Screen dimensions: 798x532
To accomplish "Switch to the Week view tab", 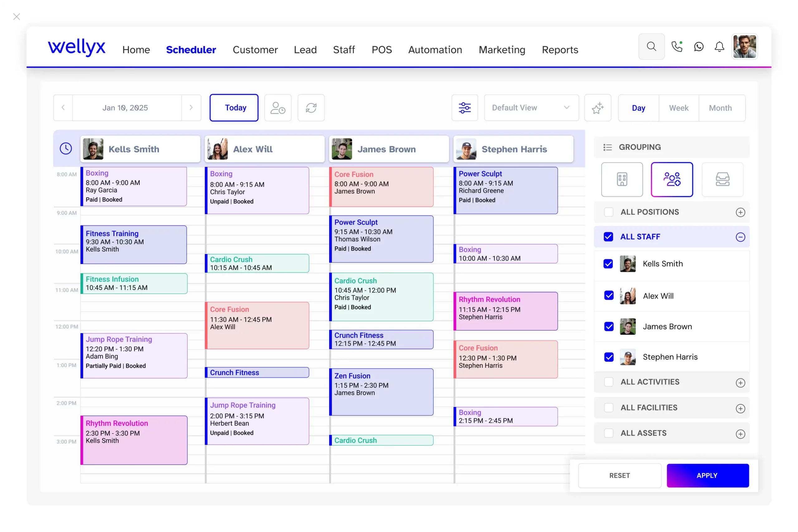I will tap(679, 108).
